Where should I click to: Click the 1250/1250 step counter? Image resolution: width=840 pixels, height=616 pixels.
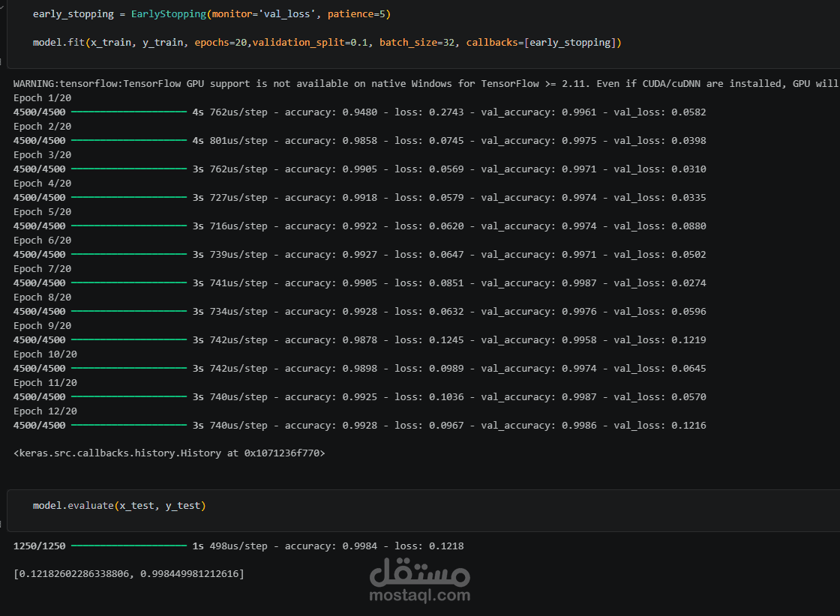point(40,546)
